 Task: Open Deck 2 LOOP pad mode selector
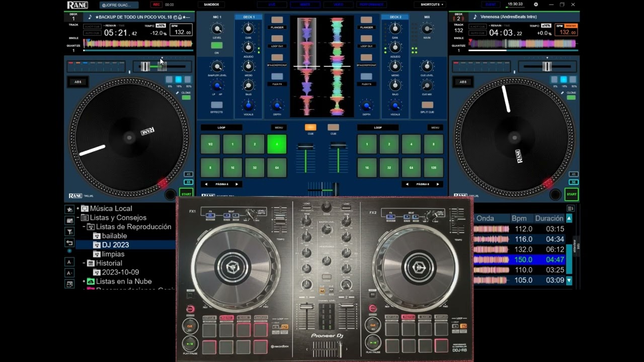point(378,128)
